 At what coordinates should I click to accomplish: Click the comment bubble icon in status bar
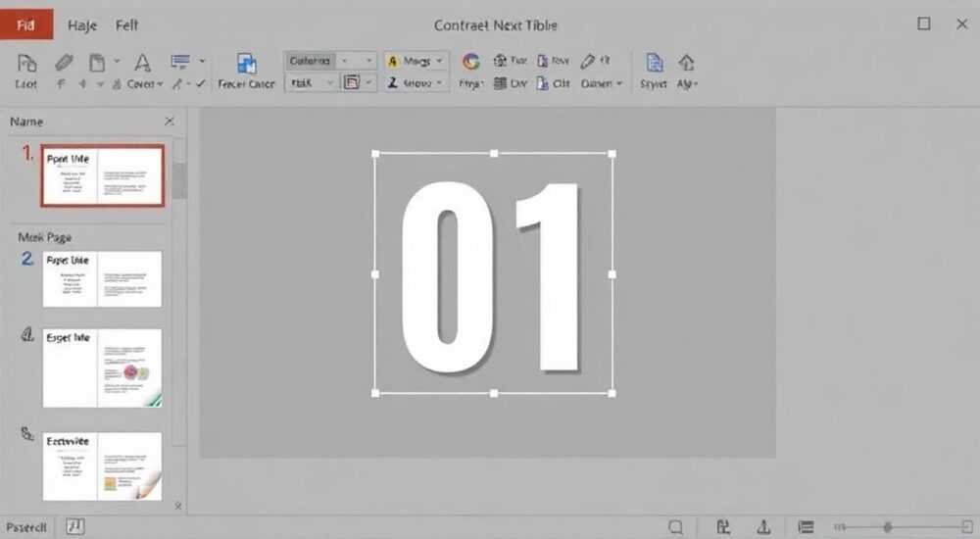(675, 527)
